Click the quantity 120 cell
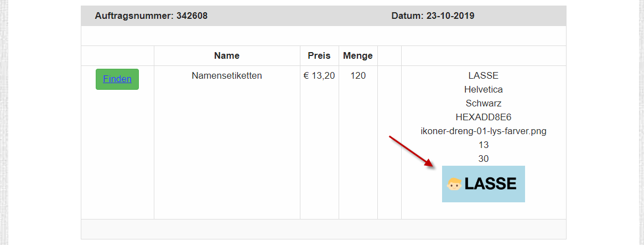 tap(358, 76)
